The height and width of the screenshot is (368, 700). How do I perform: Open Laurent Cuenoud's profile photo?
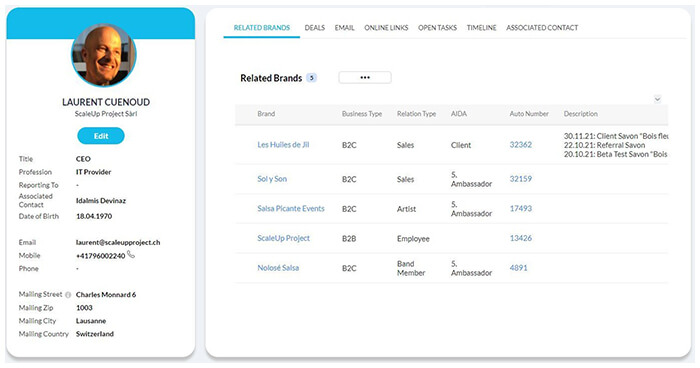coord(104,55)
